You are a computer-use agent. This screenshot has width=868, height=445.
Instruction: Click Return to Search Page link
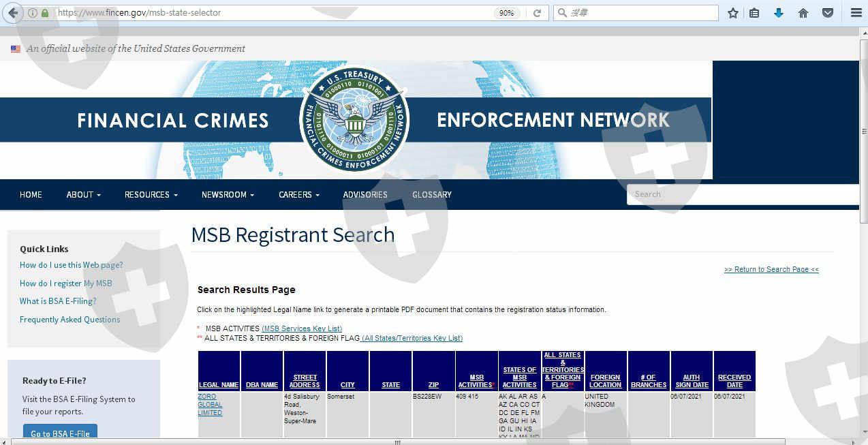coord(771,269)
